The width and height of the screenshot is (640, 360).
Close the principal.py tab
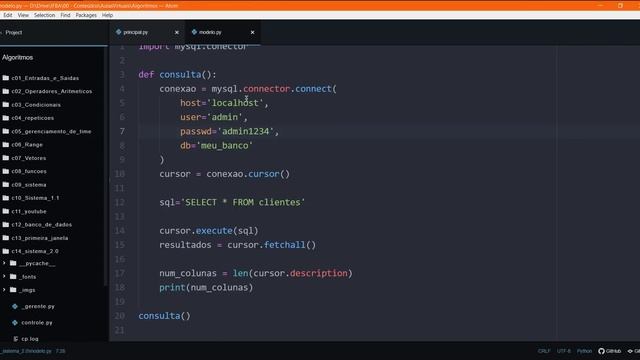click(177, 32)
